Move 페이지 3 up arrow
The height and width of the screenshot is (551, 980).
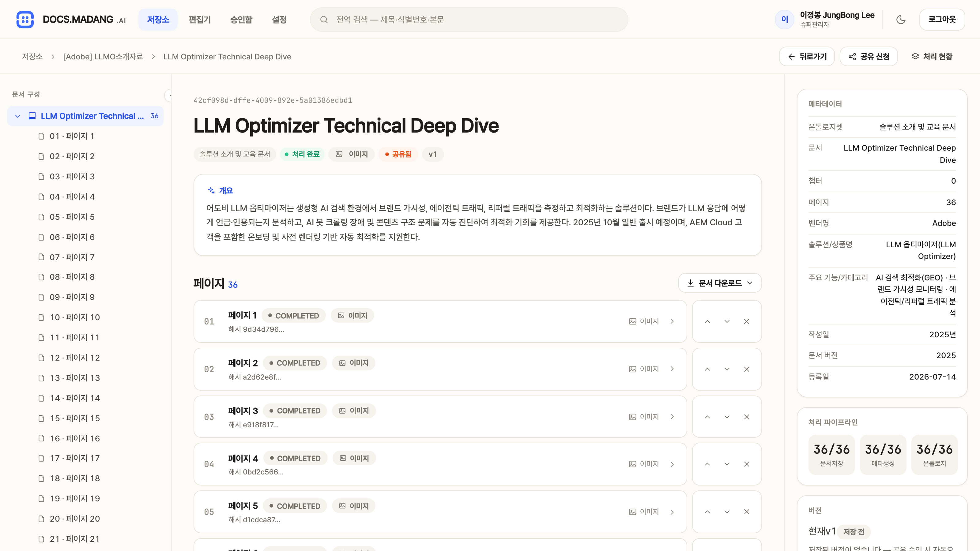pos(707,417)
